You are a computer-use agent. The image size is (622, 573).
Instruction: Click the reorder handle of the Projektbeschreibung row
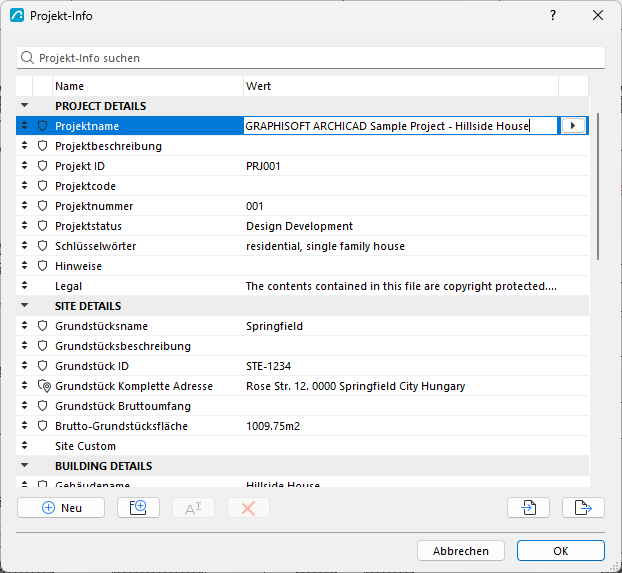coord(25,145)
